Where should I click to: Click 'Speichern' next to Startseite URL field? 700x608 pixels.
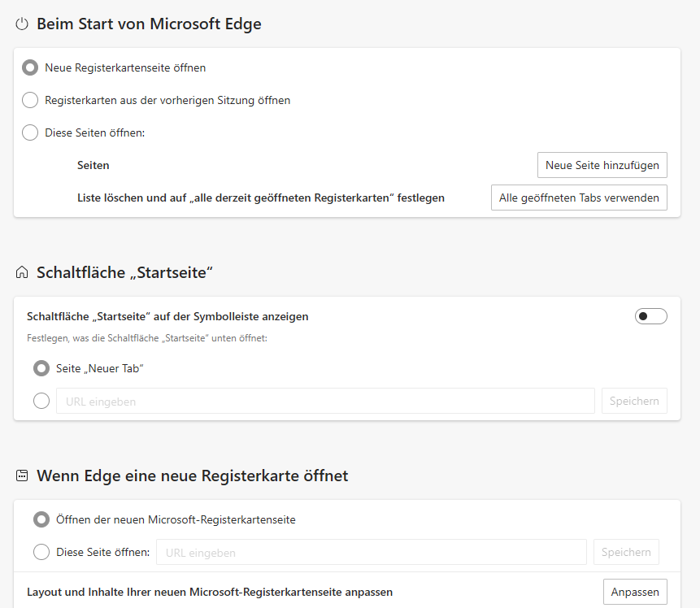coord(634,401)
